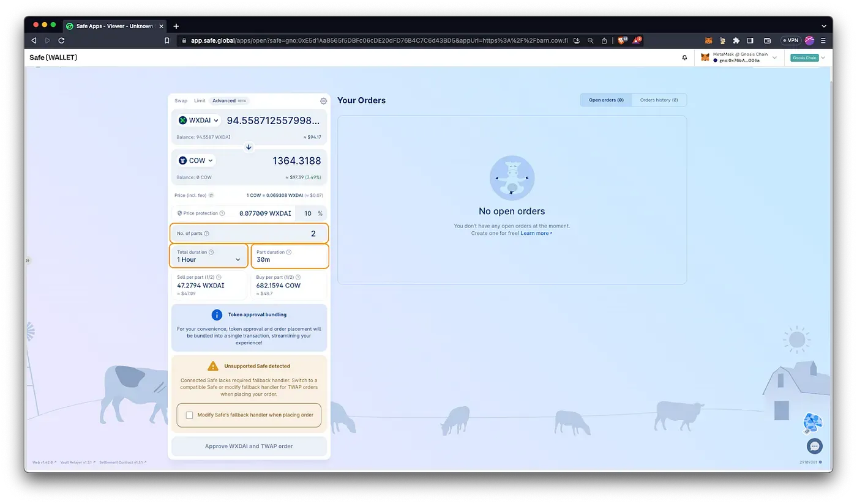Switch to the Swap tab
857x504 pixels.
181,101
